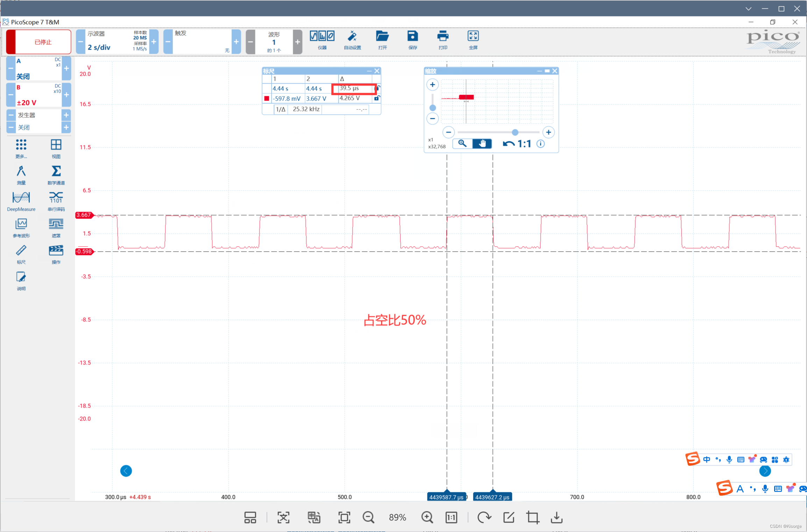
Task: Open the Masks tool
Action: coord(56,228)
